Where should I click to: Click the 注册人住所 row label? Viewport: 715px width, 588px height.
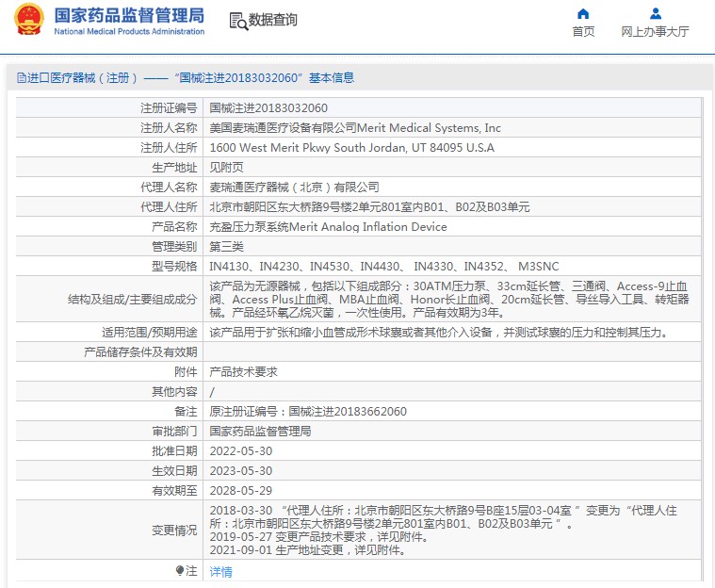pyautogui.click(x=169, y=147)
